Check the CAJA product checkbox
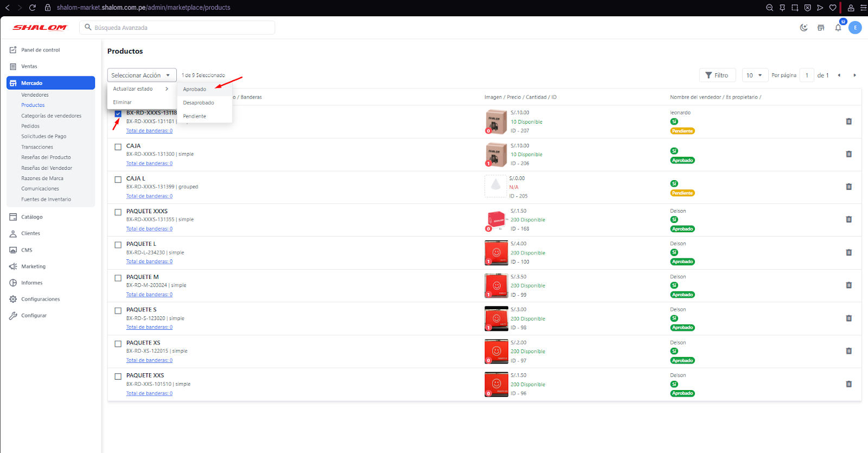The width and height of the screenshot is (868, 453). tap(118, 146)
